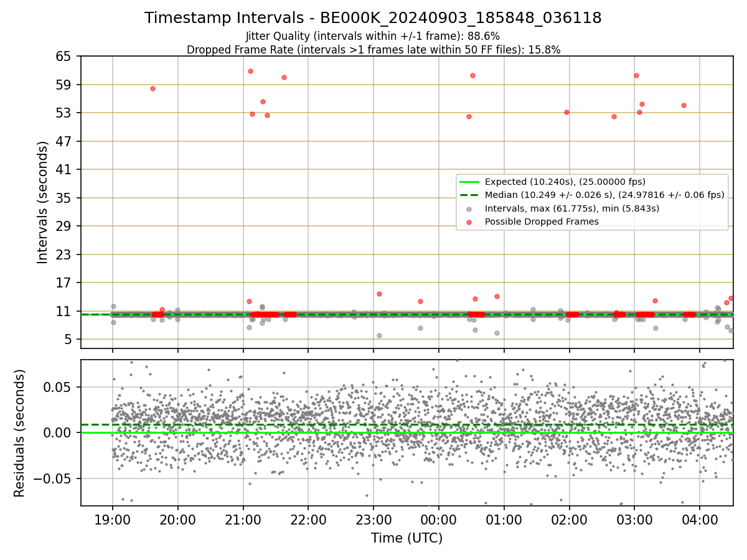Screen dimensions: 747x560
Task: Click the legend entry "Intervals, max (61.775s), min (5.843s)"
Action: [572, 208]
